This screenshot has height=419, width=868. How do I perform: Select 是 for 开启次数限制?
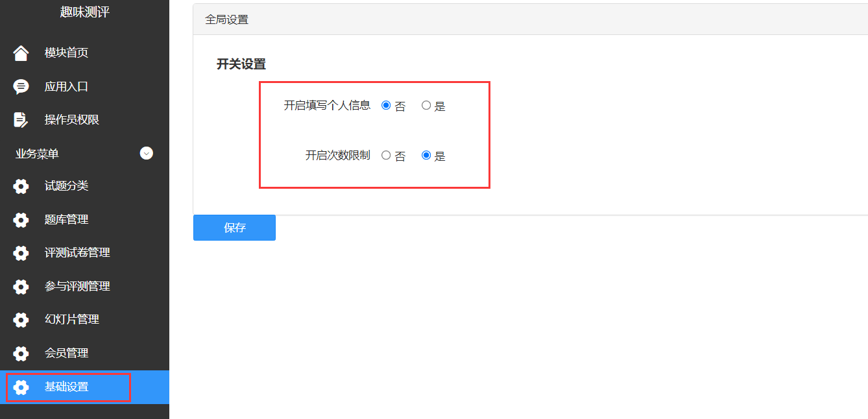[426, 155]
